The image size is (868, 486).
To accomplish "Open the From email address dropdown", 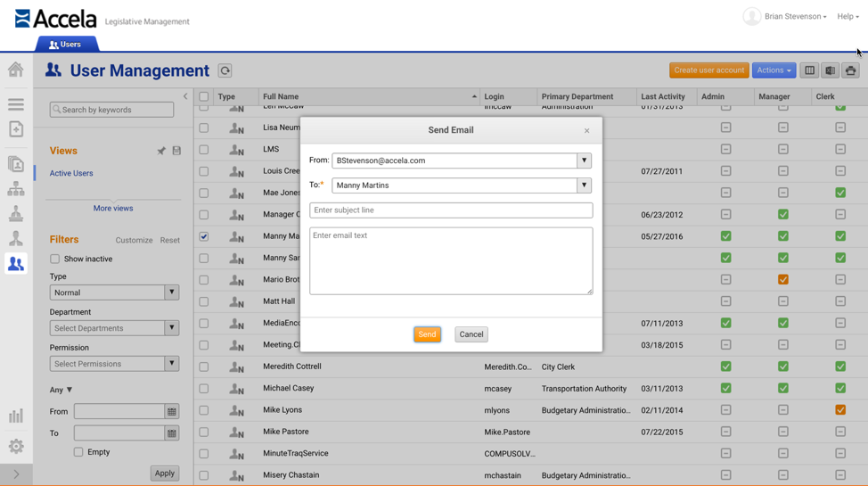I will (584, 161).
